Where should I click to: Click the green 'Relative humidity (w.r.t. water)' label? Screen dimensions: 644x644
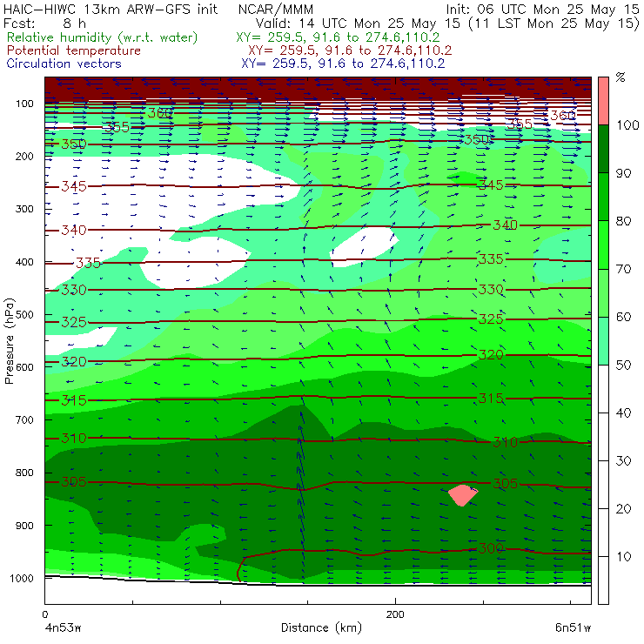point(103,37)
